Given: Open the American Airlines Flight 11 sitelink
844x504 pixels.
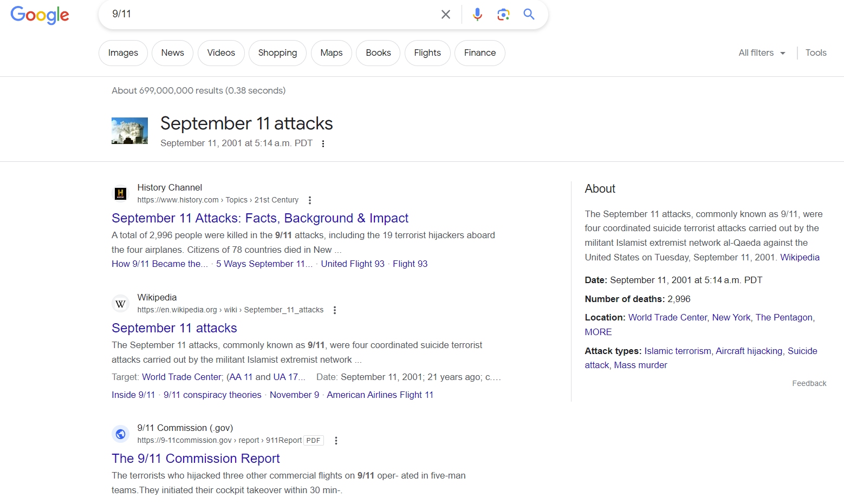Looking at the screenshot, I should tap(380, 395).
